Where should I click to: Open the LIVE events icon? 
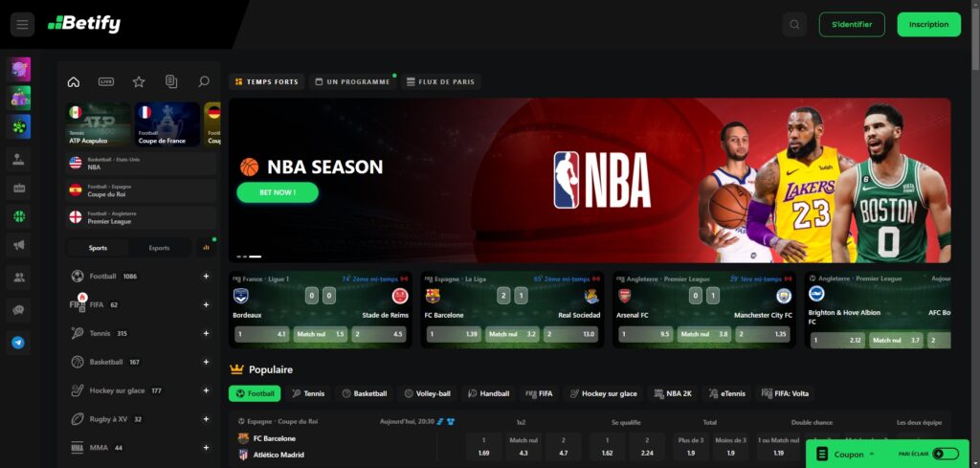coord(106,82)
